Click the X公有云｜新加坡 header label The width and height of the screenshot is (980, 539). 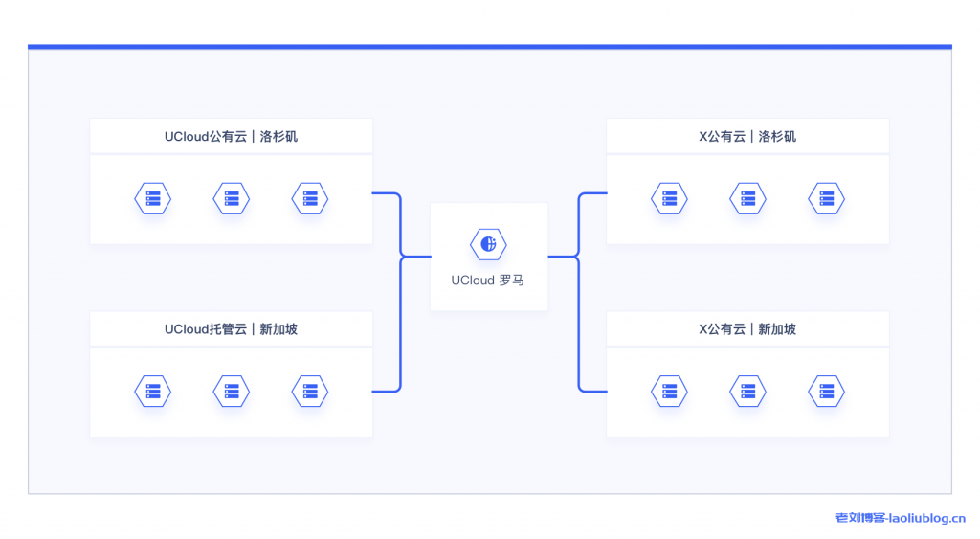pyautogui.click(x=747, y=329)
